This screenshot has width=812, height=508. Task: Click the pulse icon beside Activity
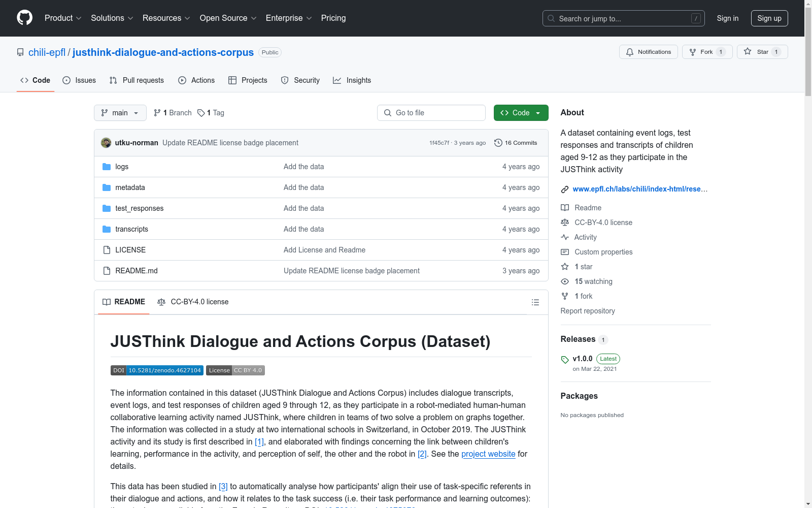[x=565, y=237]
